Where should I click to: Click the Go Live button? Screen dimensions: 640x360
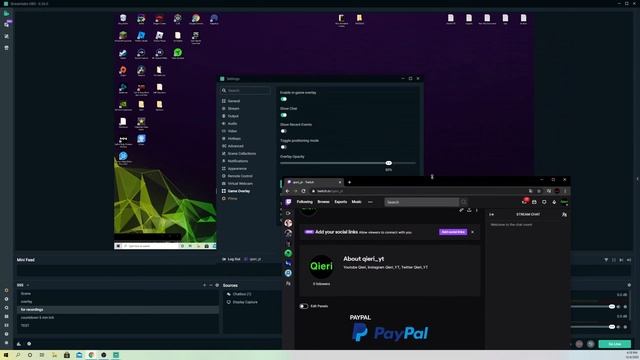coord(615,344)
